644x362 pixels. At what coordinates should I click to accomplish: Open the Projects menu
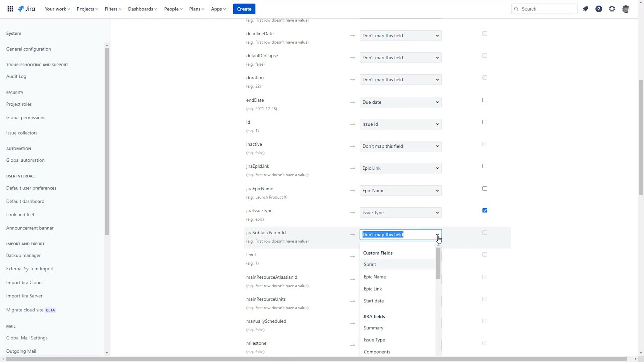pyautogui.click(x=88, y=9)
